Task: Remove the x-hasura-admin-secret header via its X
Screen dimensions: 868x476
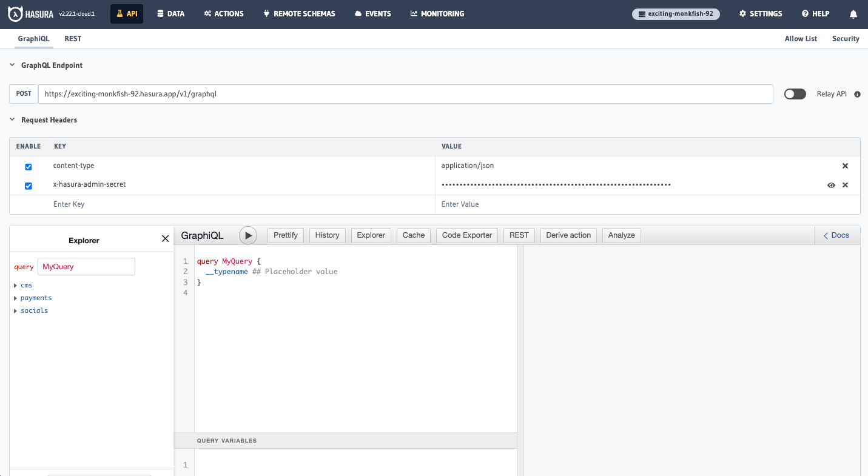Action: click(x=845, y=185)
